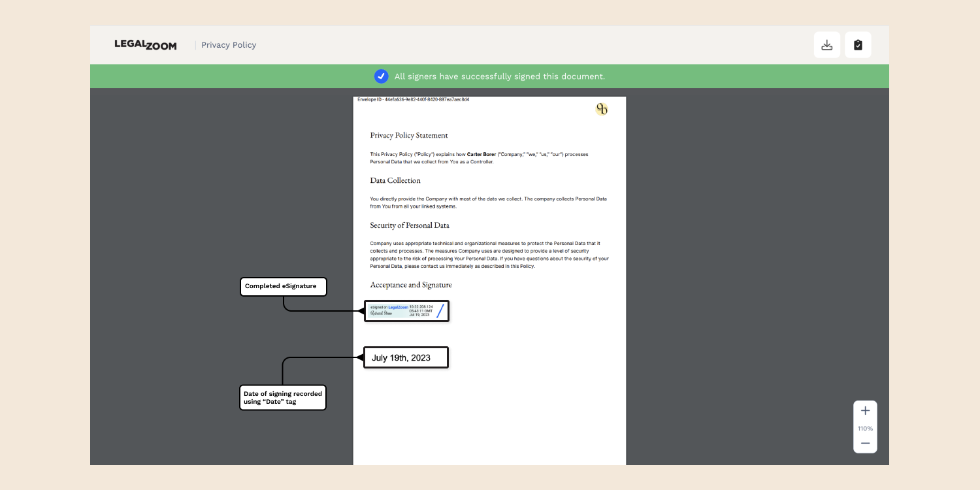This screenshot has width=980, height=490.
Task: Select the Acceptance and Signature heading
Action: tap(411, 284)
